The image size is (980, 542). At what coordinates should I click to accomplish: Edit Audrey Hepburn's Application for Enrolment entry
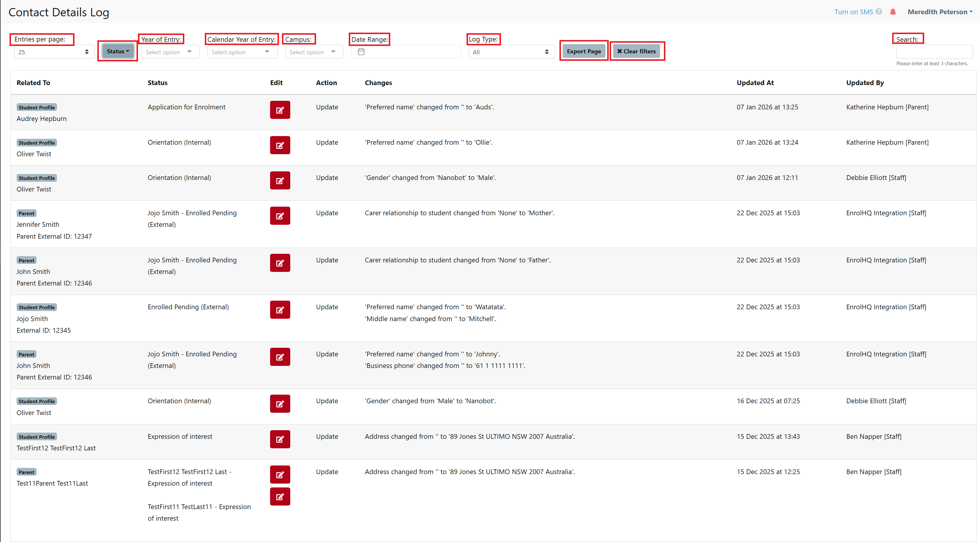(280, 110)
